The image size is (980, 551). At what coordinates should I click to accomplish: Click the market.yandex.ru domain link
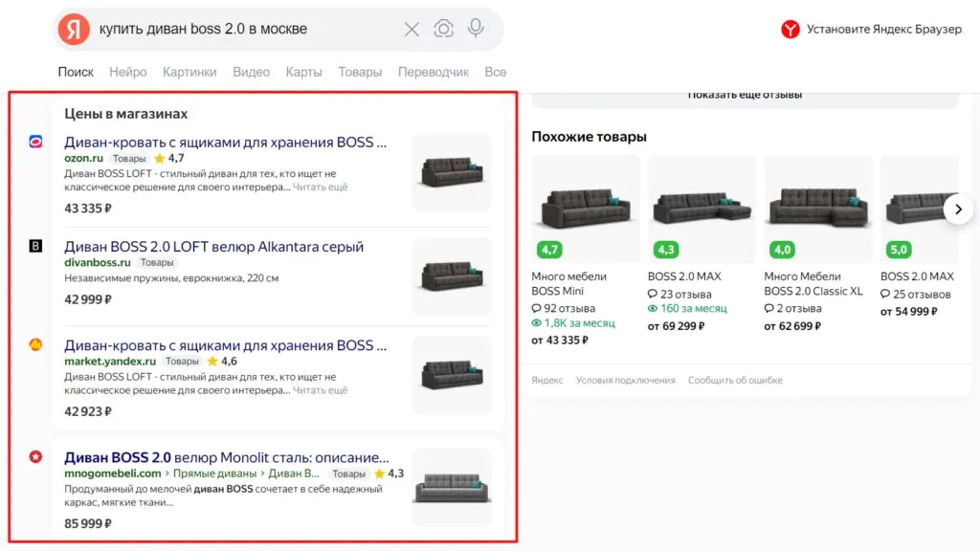click(x=110, y=361)
